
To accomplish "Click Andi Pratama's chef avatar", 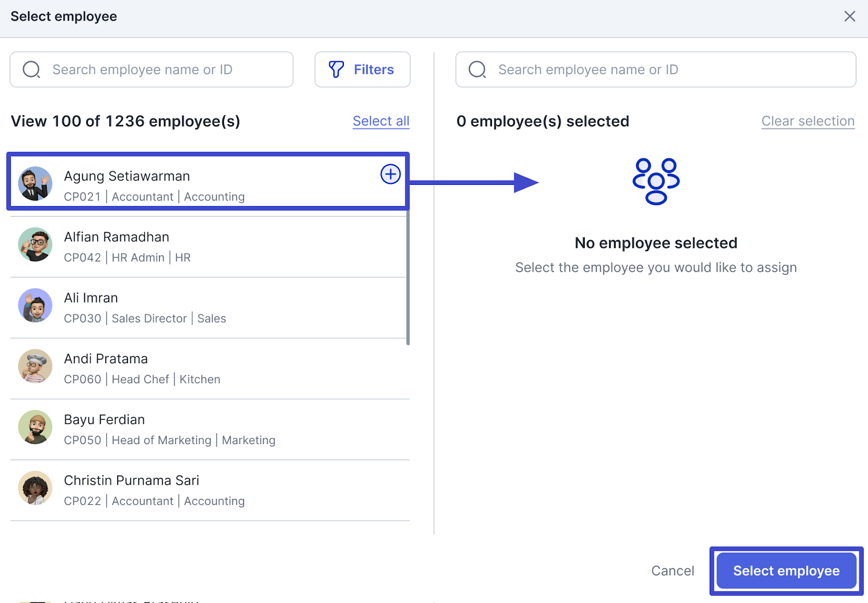I will click(x=35, y=366).
